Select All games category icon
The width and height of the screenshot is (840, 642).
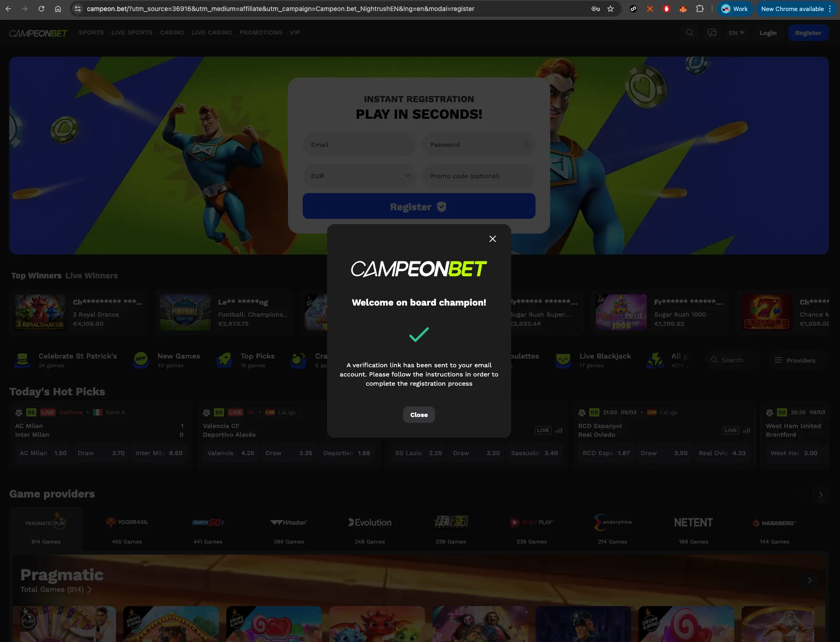point(655,360)
